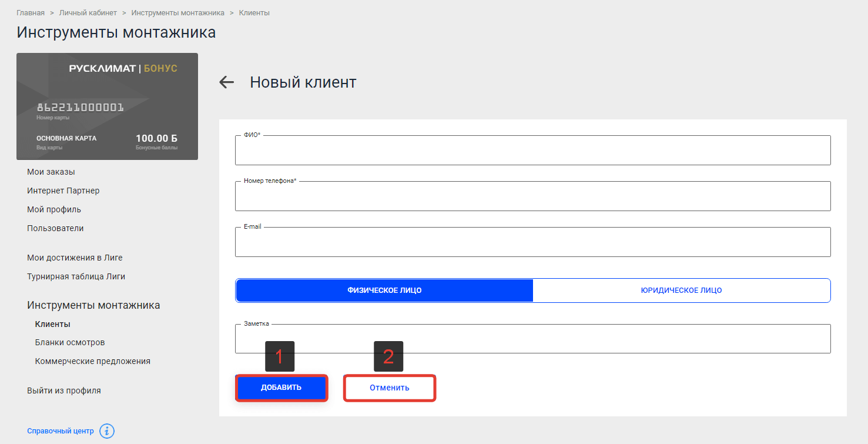
Task: Open Турнирная таблица Лиги
Action: coord(76,276)
